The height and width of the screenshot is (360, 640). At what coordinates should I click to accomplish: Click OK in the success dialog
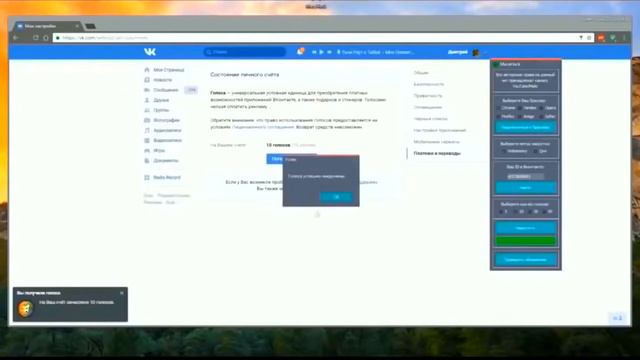click(336, 197)
